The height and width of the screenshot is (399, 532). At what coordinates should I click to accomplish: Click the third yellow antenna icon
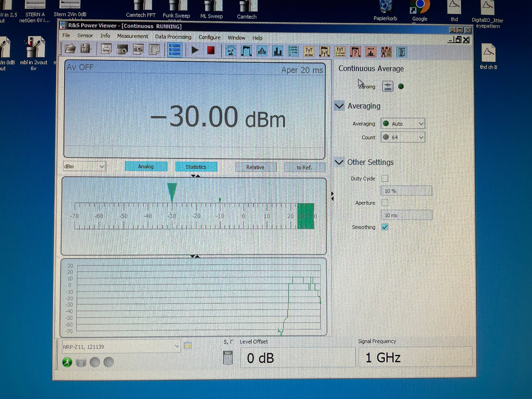[x=340, y=52]
